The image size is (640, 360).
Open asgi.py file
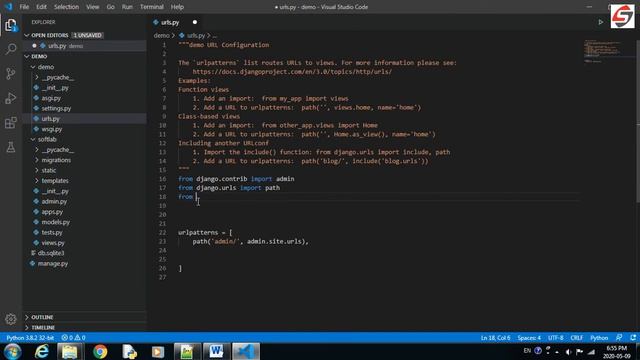click(84, 98)
